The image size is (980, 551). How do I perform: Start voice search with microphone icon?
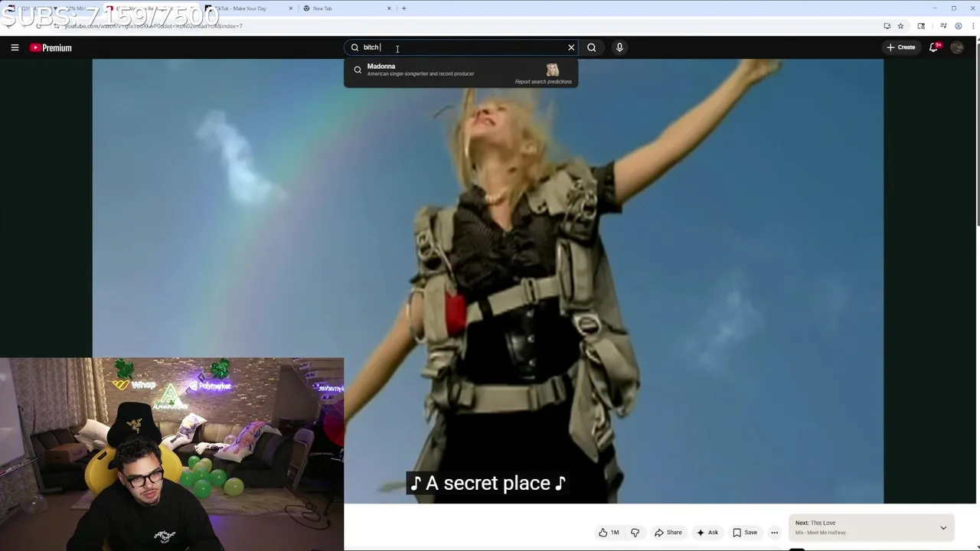pyautogui.click(x=619, y=47)
